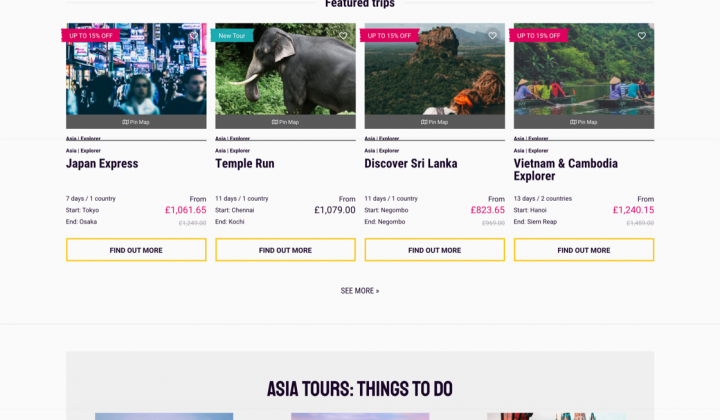Open Pin Map for Japan Express

136,122
